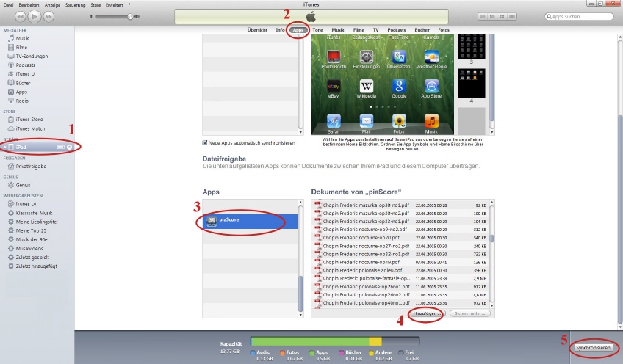Click the Play button
Viewport: 623px width, 364px height.
point(35,16)
